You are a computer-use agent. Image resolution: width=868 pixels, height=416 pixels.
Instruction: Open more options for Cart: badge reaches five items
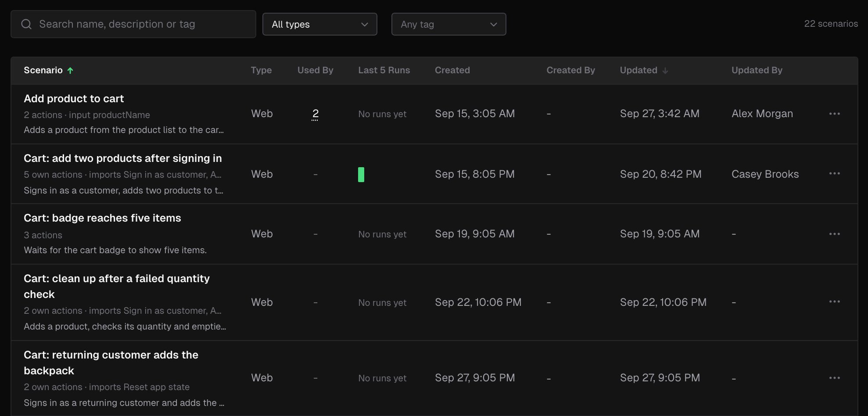[x=835, y=234]
